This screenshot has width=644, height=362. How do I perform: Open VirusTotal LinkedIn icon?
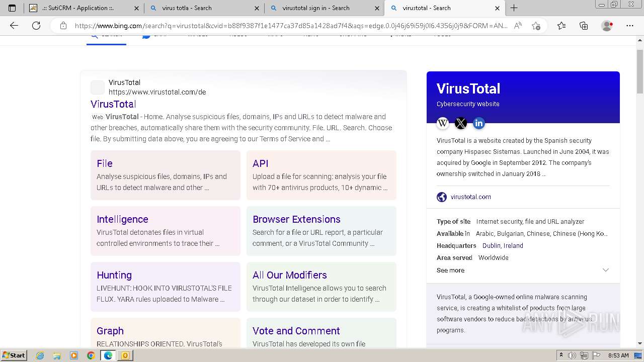479,123
